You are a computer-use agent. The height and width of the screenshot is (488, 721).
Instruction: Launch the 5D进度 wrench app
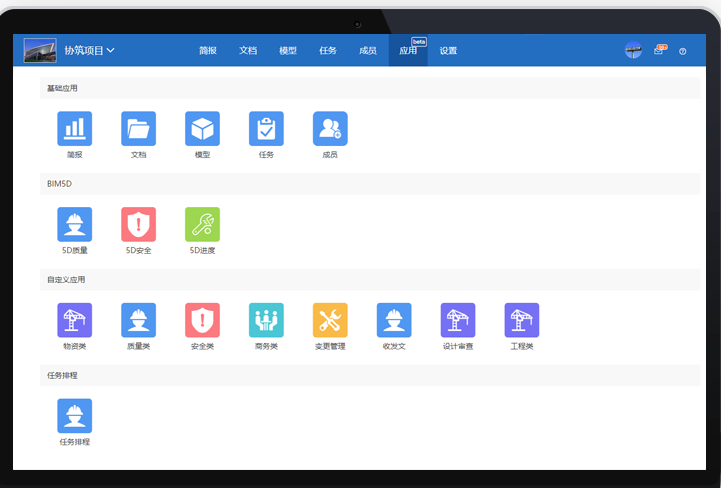click(x=202, y=224)
